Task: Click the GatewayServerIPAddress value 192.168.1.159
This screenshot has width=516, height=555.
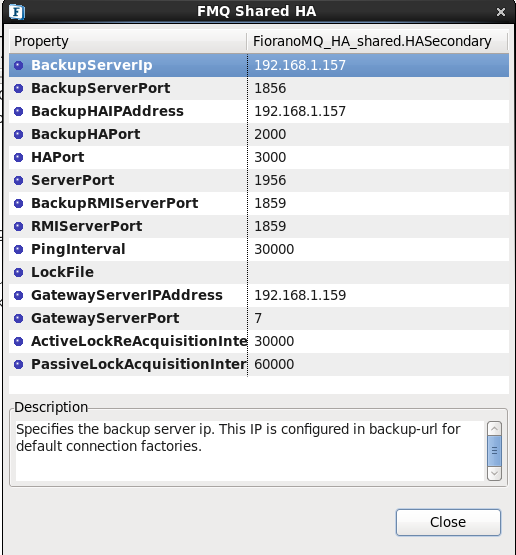Action: click(x=300, y=296)
